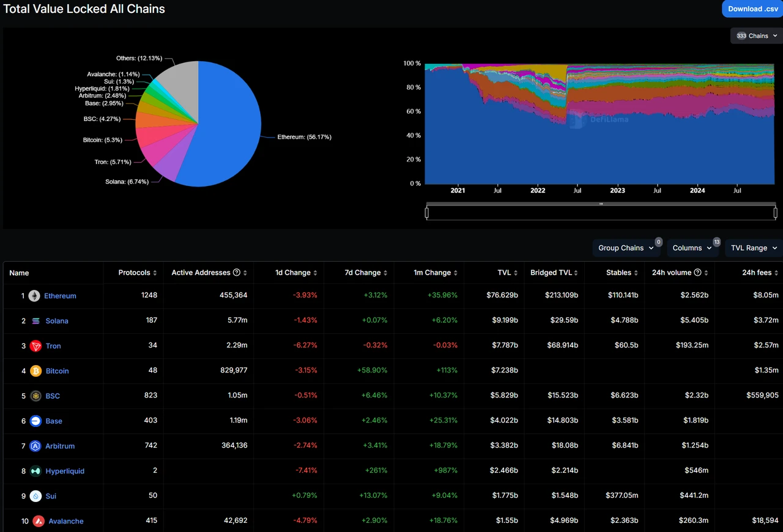This screenshot has height=532, width=783.
Task: Click the Active Addresses help question icon
Action: click(x=237, y=273)
